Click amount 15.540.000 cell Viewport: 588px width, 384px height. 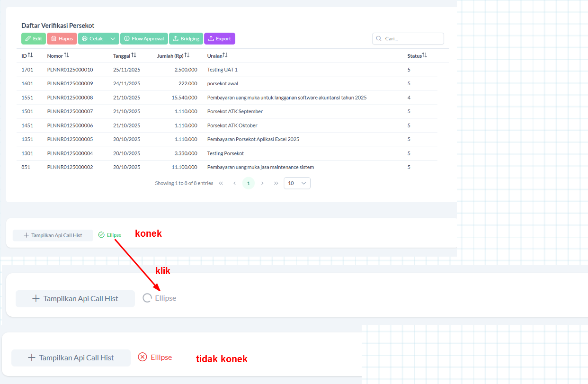pyautogui.click(x=185, y=98)
